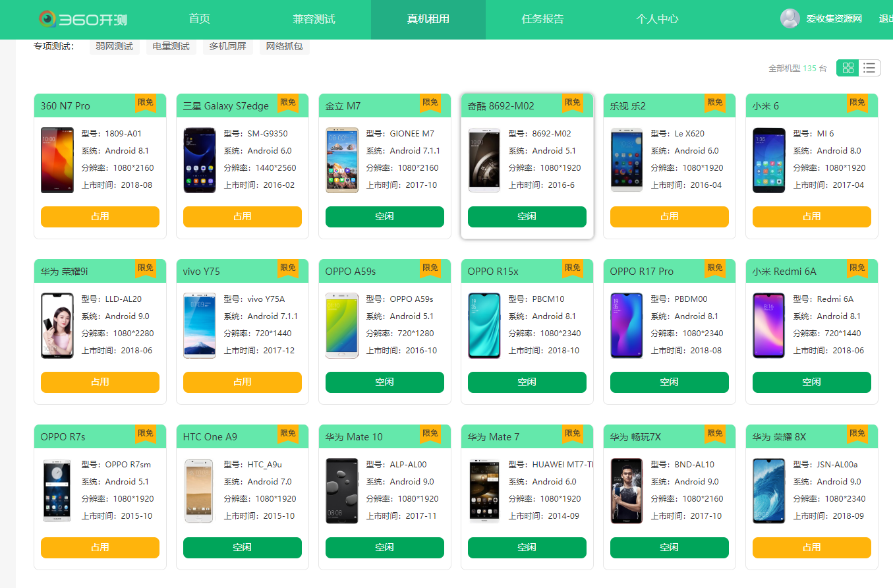Viewport: 893px width, 588px height.
Task: Click the 限免 badge on 360 N7 Pro
Action: 146,103
